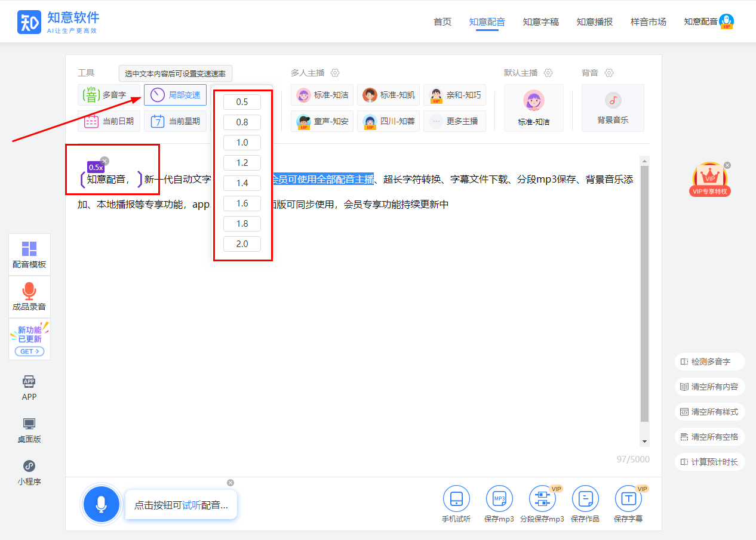Image resolution: width=756 pixels, height=540 pixels.
Task: Choose 1.2 speed from the dropdown list
Action: [242, 163]
